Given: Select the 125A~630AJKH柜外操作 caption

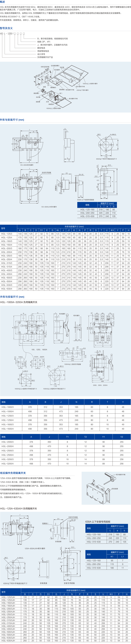Looking at the screenshot, I should pyautogui.click(x=35, y=548).
